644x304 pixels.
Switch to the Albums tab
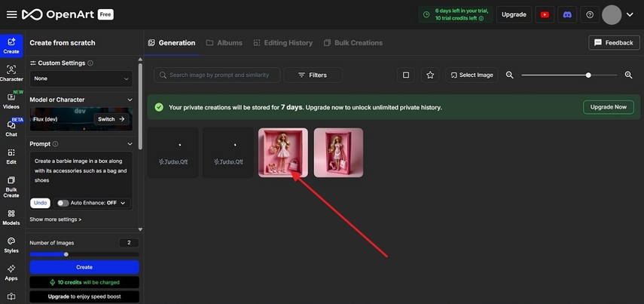coord(224,43)
